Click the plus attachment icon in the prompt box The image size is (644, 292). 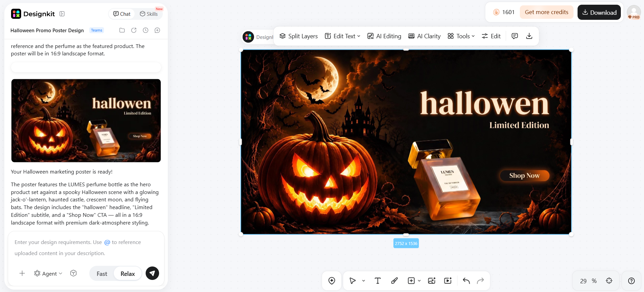(22, 273)
